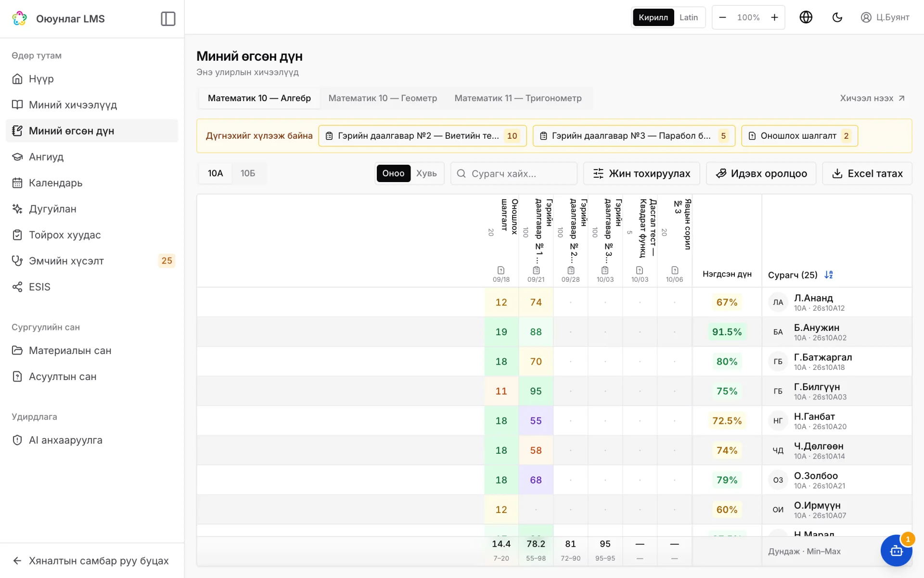
Task: Open Асуултын сан question bank
Action: point(92,377)
